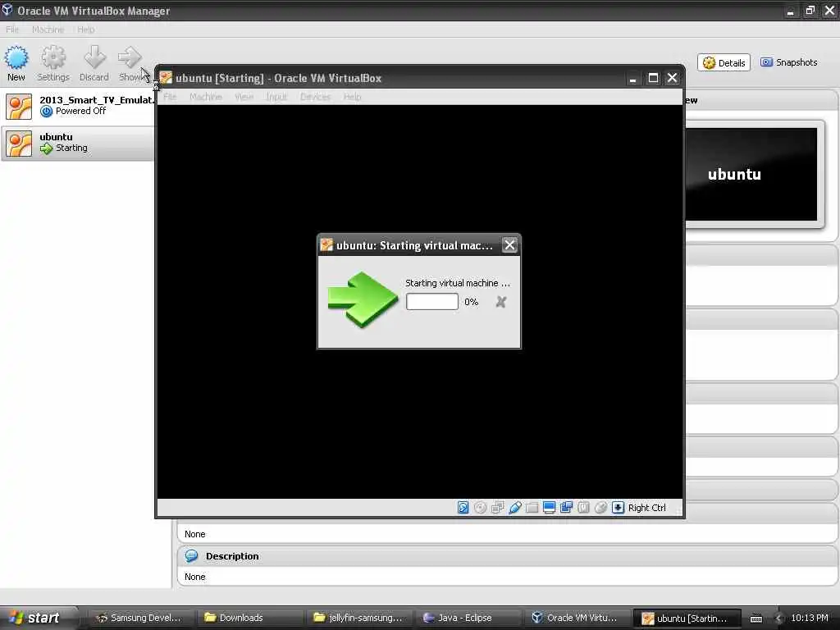
Task: Click the CPU virtualization status icon
Action: coord(583,507)
